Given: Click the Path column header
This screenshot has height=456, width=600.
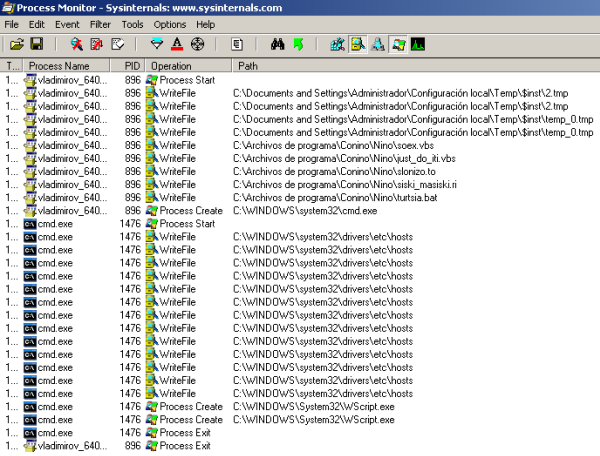Looking at the screenshot, I should click(416, 66).
